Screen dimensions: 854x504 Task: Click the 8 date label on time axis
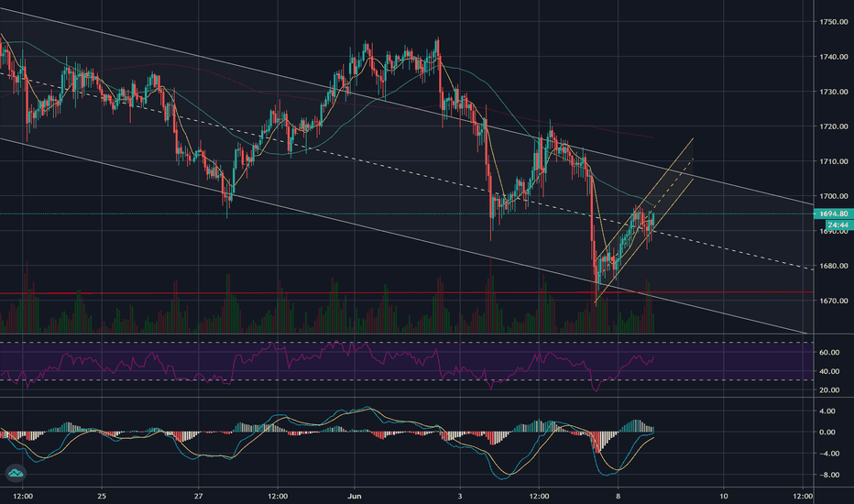click(619, 496)
